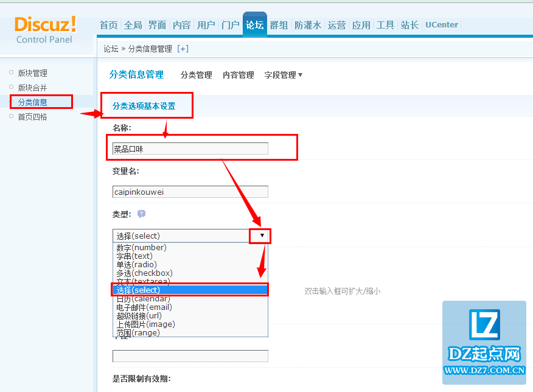533x392 pixels.
Task: Click the [+] link in breadcrumb
Action: click(183, 49)
